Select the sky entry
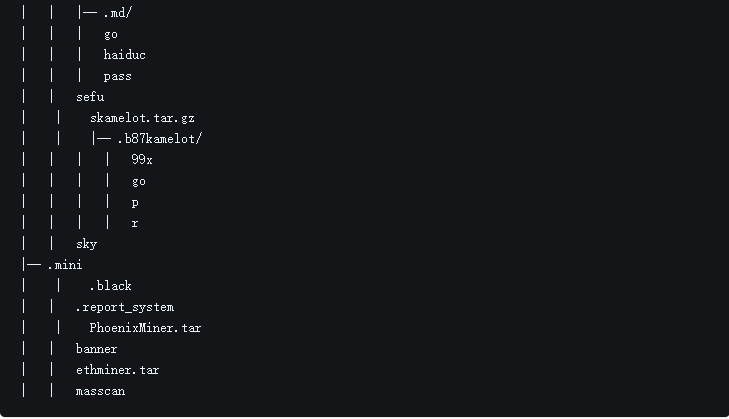Screen dimensions: 729x419 pyautogui.click(x=86, y=244)
